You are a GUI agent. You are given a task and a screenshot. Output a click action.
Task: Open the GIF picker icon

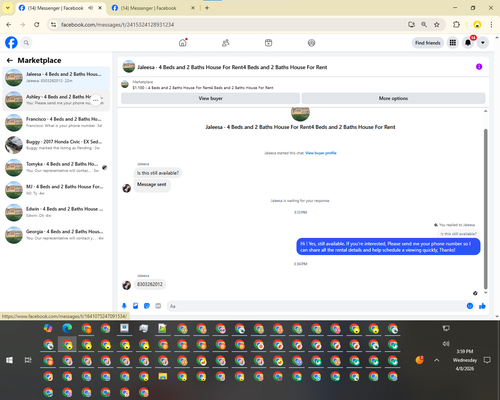point(158,306)
